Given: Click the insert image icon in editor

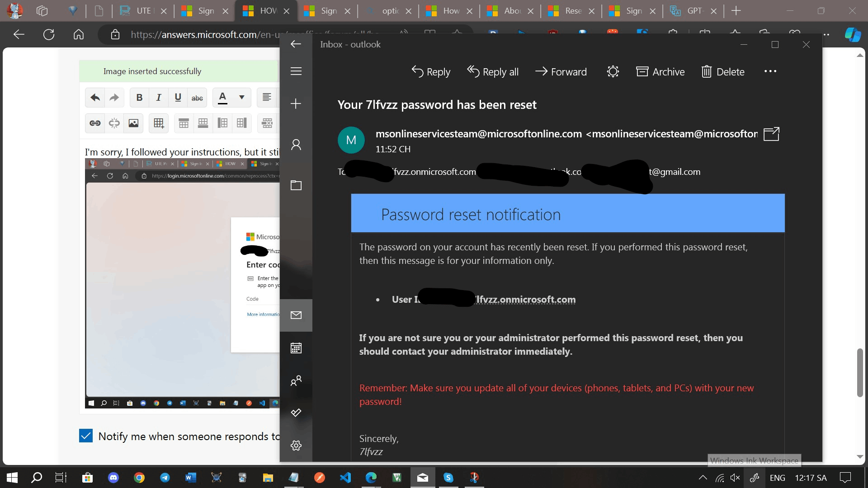Looking at the screenshot, I should tap(133, 123).
